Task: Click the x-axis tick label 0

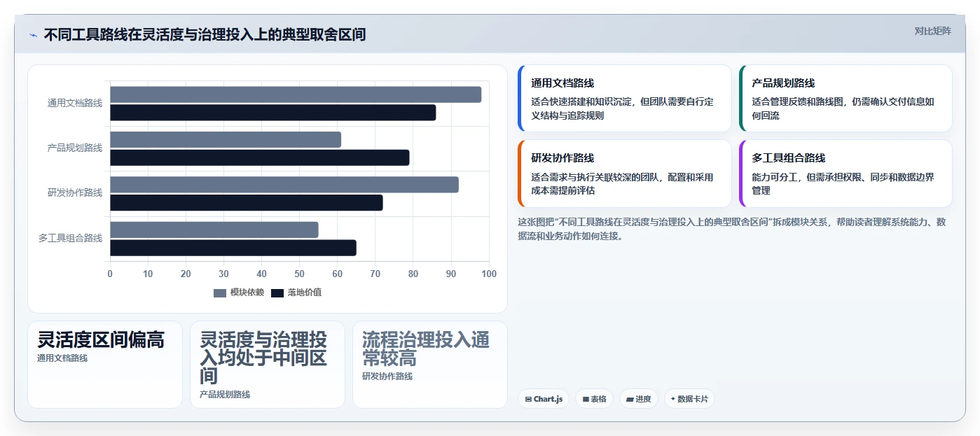Action: coord(110,274)
